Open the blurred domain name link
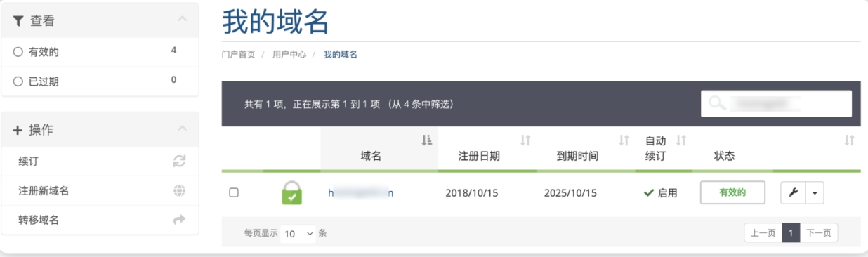Image resolution: width=868 pixels, height=257 pixels. pos(360,192)
